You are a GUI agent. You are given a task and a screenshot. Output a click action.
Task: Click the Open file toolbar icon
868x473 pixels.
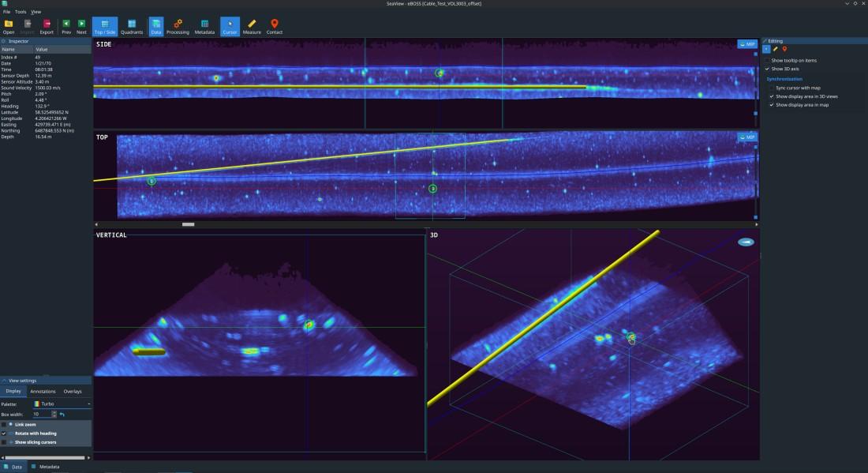coord(9,27)
